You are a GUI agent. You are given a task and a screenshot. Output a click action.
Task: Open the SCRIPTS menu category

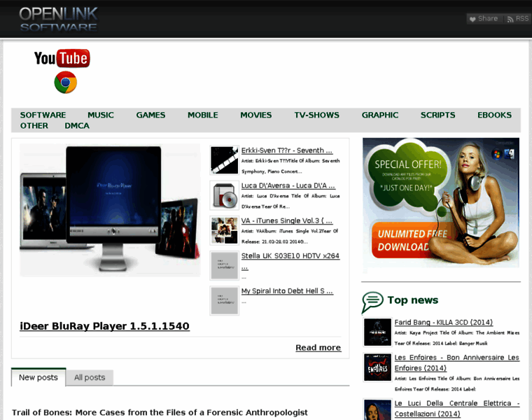(x=438, y=115)
